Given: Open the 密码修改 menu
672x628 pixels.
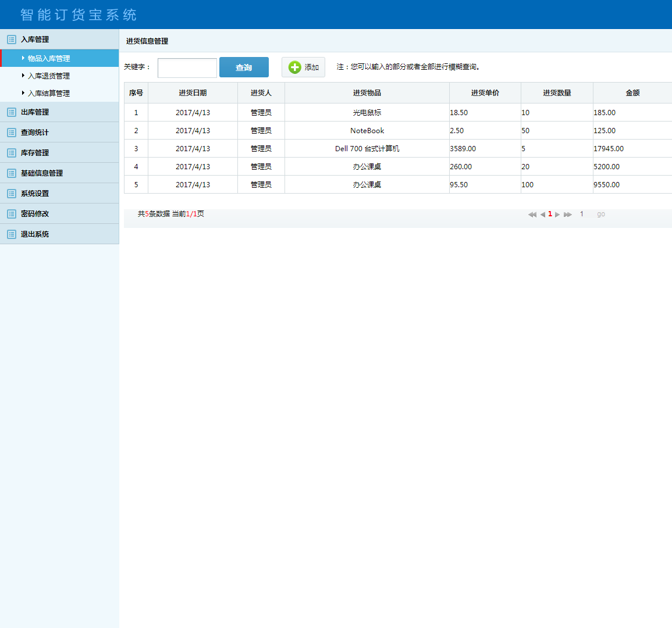Looking at the screenshot, I should tap(35, 214).
